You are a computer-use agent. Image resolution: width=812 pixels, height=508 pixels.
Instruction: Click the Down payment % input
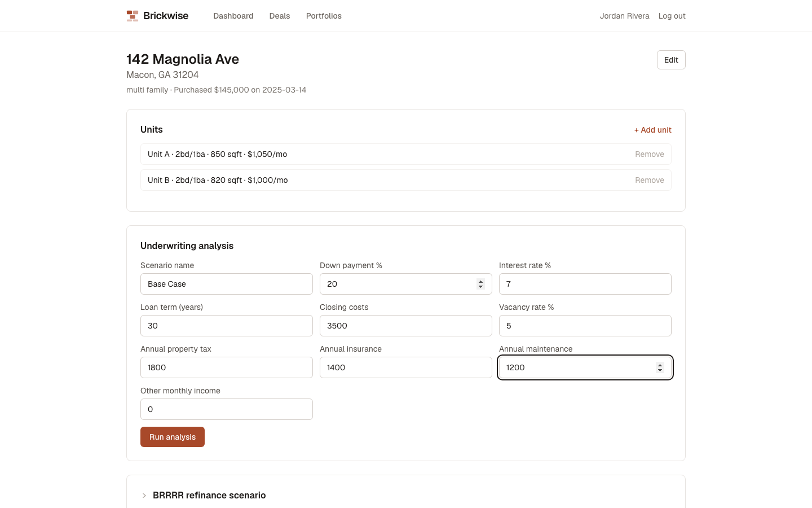[x=406, y=284]
